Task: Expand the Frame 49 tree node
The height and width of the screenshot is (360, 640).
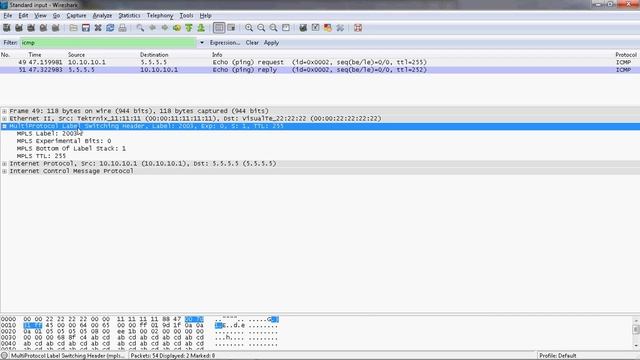Action: point(4,111)
